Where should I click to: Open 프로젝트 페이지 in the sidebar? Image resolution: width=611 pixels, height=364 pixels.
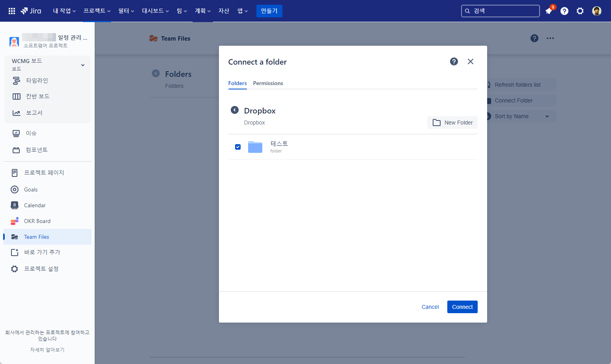(47, 173)
